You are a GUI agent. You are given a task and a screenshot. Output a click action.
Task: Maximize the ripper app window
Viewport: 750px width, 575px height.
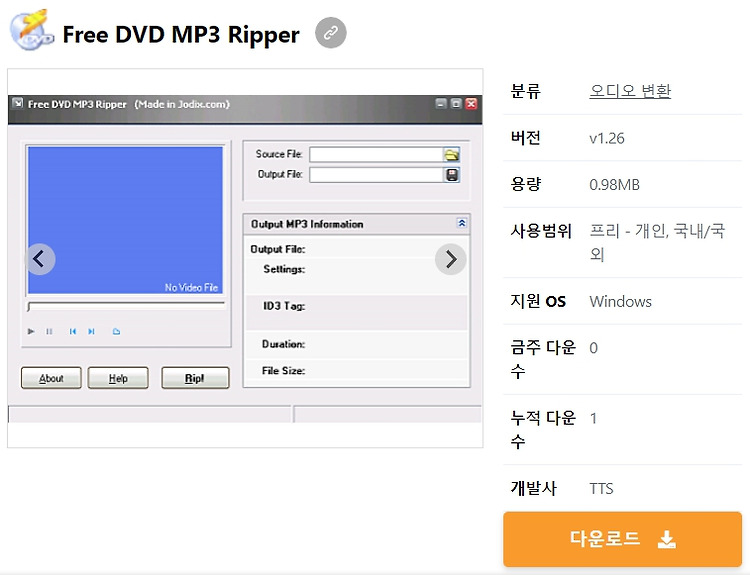click(x=456, y=104)
